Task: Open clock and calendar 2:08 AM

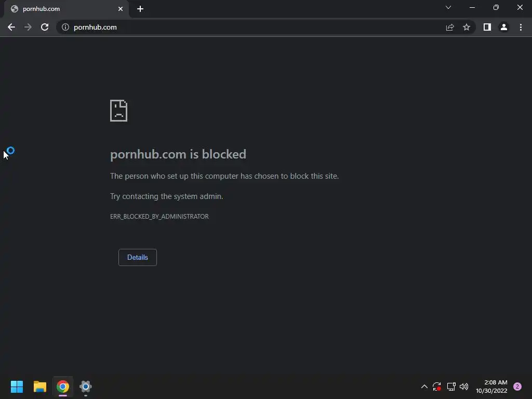Action: (491, 387)
